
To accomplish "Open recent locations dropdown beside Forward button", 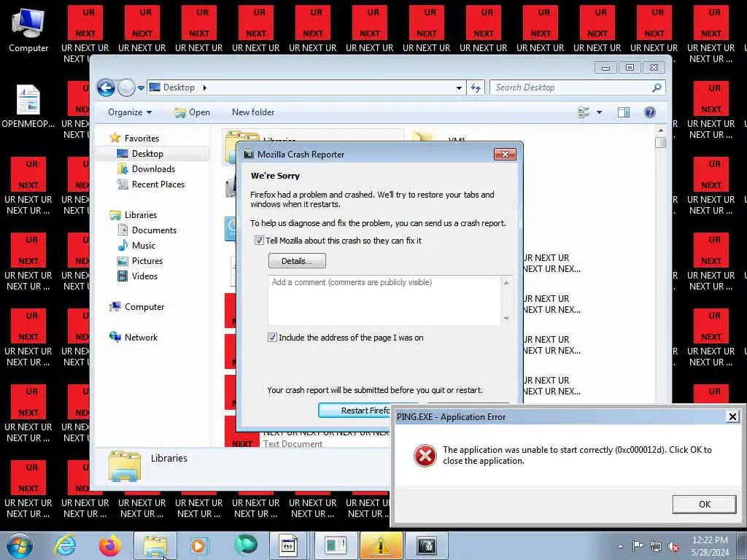I will pyautogui.click(x=141, y=87).
